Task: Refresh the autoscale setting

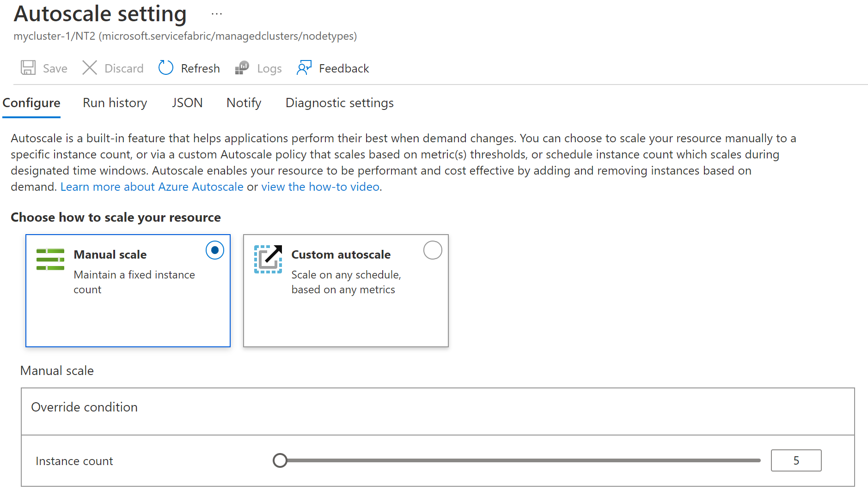Action: [189, 68]
